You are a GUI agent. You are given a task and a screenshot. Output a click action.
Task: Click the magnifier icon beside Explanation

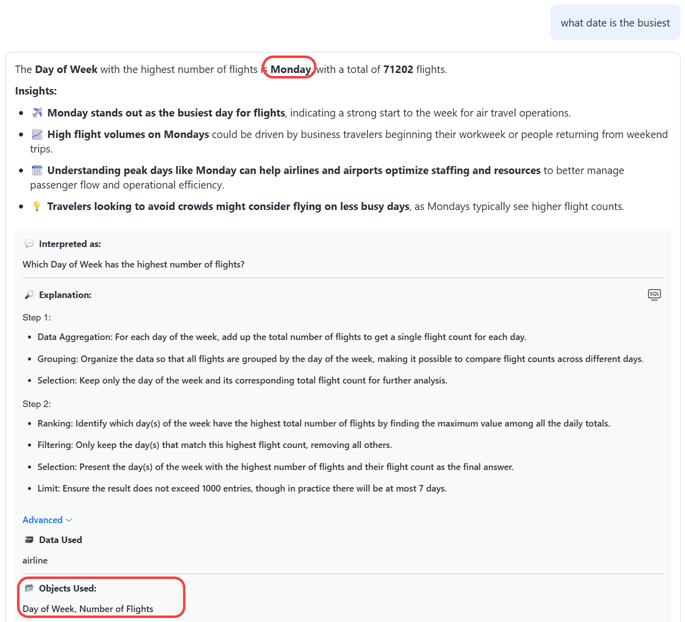click(29, 296)
